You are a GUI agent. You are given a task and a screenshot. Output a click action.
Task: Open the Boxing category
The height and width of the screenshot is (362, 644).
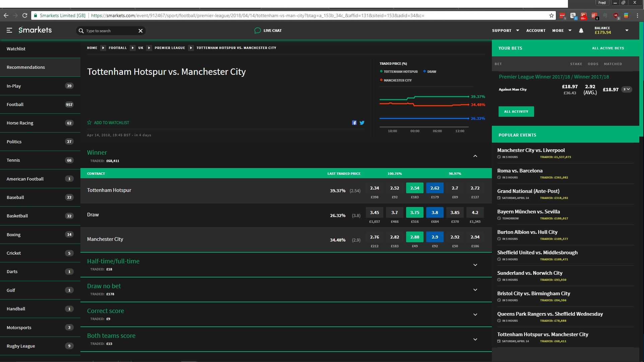[40, 235]
